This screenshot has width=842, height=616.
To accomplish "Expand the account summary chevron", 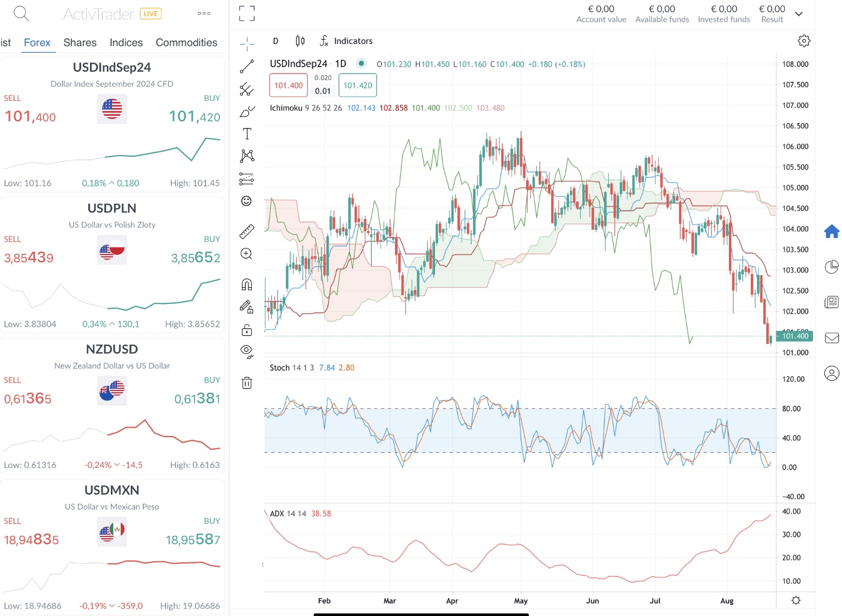I will 799,13.
